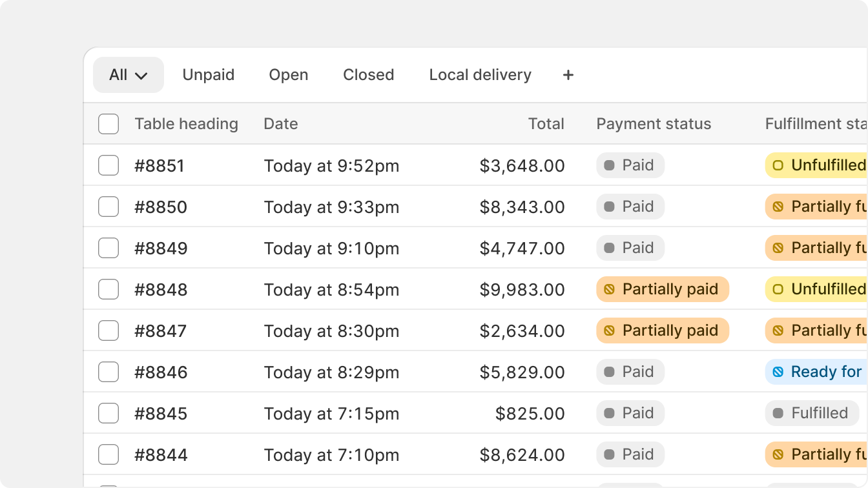Screen dimensions: 868x488
Task: Click the Unfulfilled badge for order #8848
Action: (x=816, y=289)
